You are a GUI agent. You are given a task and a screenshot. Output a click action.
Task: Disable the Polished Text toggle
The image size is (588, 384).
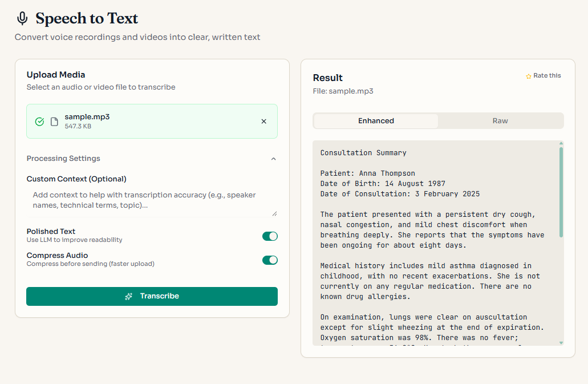click(x=269, y=236)
